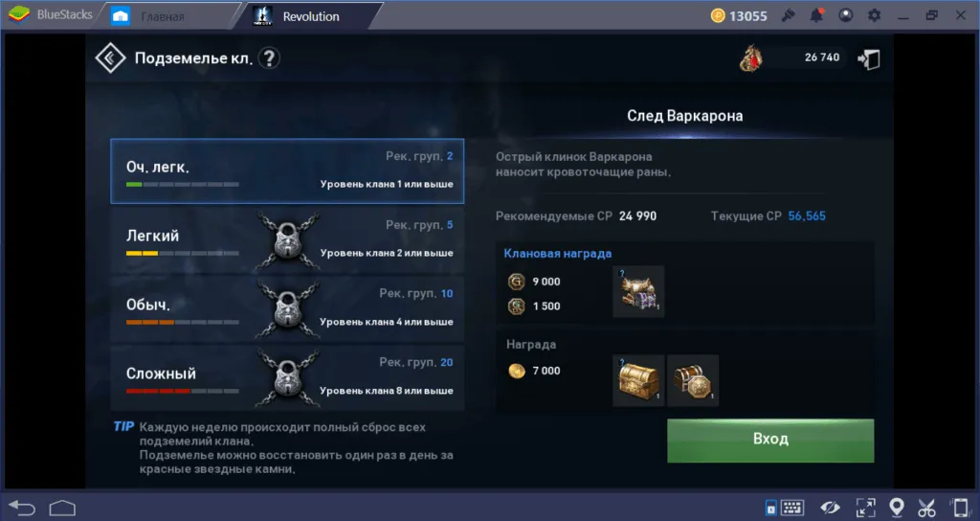The height and width of the screenshot is (521, 980).
Task: Select the Оч. легк. difficulty
Action: tap(287, 170)
